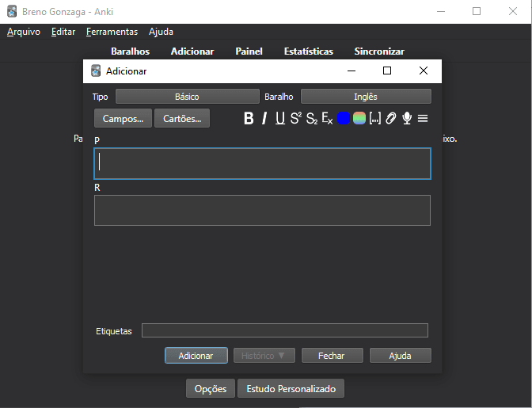Click the Anki app icon in the main title bar
Image resolution: width=532 pixels, height=408 pixels.
tap(12, 12)
